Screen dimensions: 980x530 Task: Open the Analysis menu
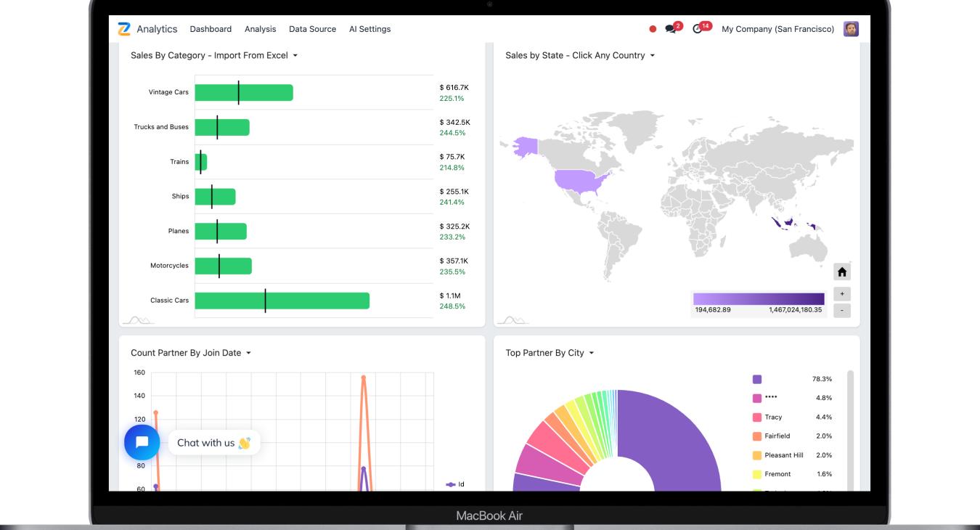point(260,29)
